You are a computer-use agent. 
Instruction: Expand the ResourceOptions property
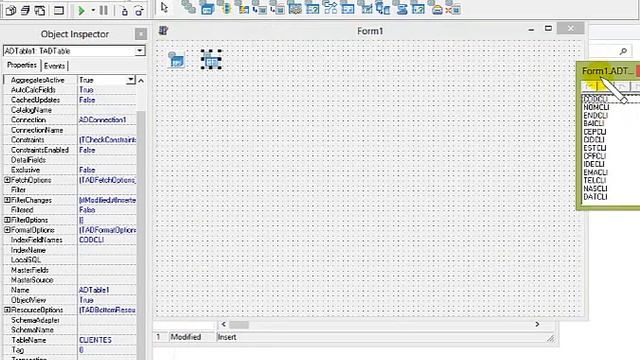coord(7,310)
